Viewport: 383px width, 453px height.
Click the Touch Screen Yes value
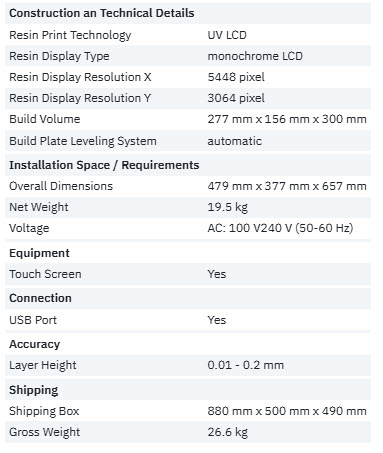coord(217,274)
